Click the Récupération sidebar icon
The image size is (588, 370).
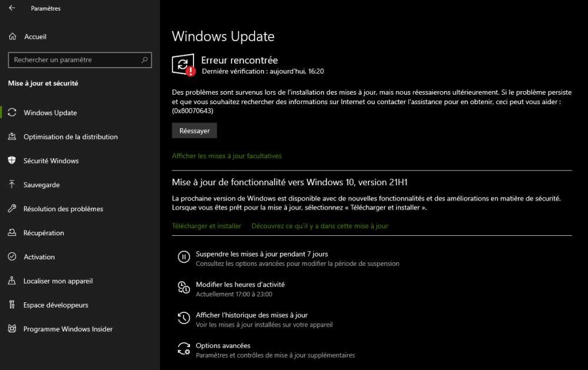point(11,233)
